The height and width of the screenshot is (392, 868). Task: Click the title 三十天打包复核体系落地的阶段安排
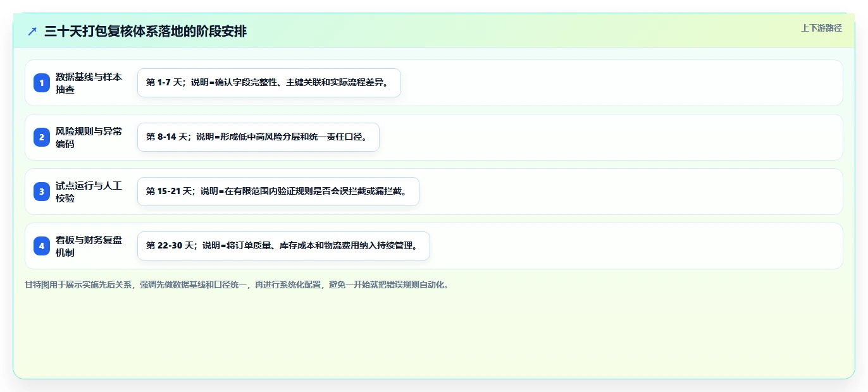[x=146, y=31]
